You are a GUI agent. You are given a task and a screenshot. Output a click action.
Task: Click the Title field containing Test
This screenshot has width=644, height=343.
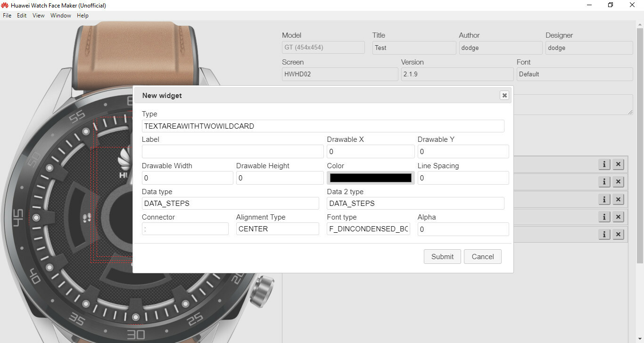point(414,48)
